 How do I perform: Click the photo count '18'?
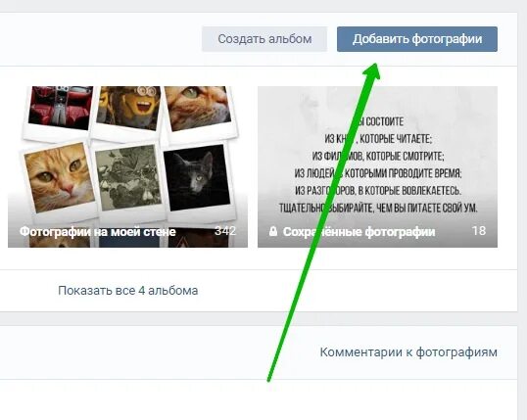[479, 231]
